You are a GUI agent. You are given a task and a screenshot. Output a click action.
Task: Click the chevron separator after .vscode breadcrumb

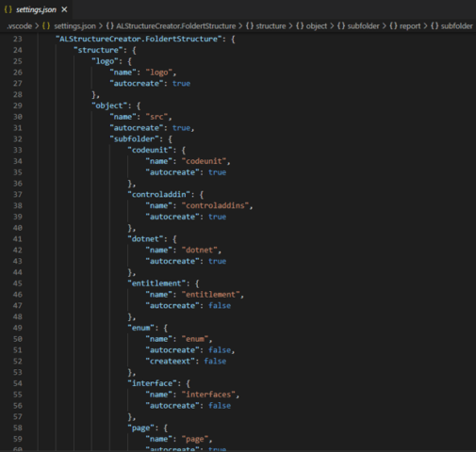point(37,26)
